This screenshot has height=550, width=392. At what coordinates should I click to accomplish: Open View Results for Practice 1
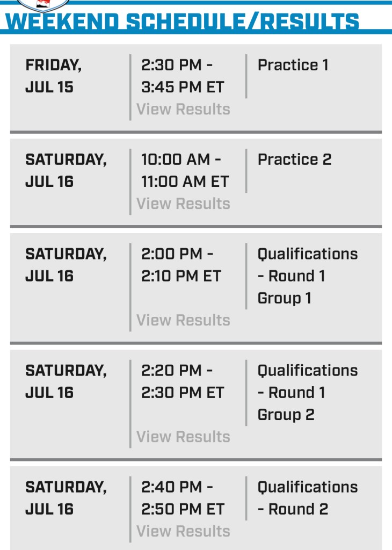point(183,109)
